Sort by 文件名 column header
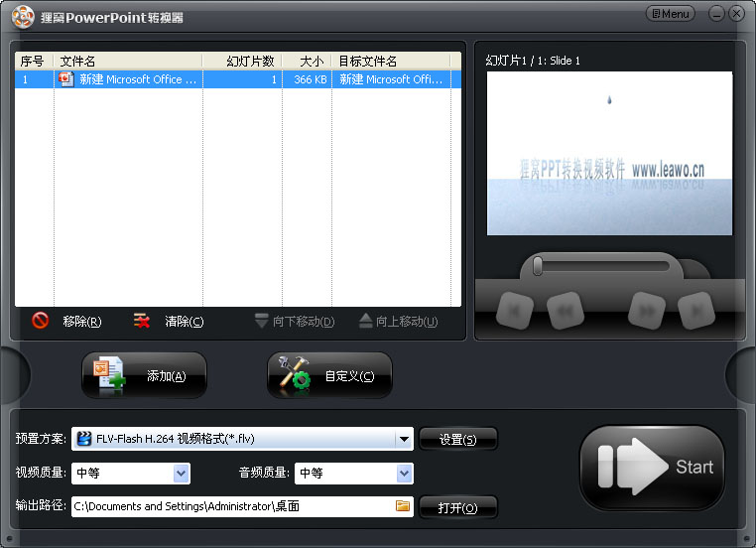This screenshot has height=548, width=756. click(x=128, y=62)
